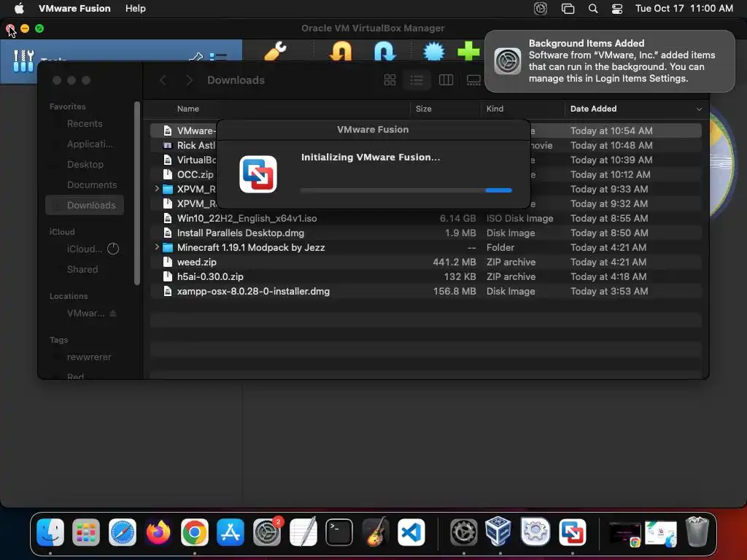Open Spotlight search in menu bar
The width and height of the screenshot is (747, 560).
coord(593,9)
